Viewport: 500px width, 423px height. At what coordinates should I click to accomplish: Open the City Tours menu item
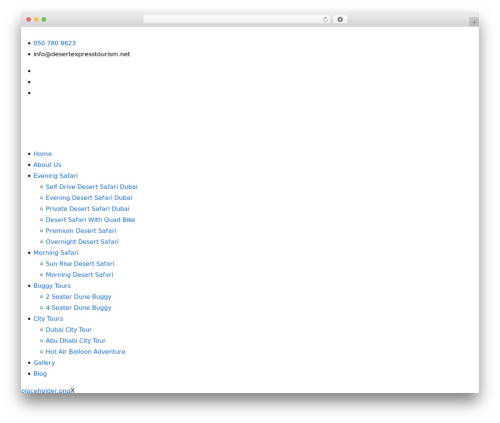(x=48, y=319)
